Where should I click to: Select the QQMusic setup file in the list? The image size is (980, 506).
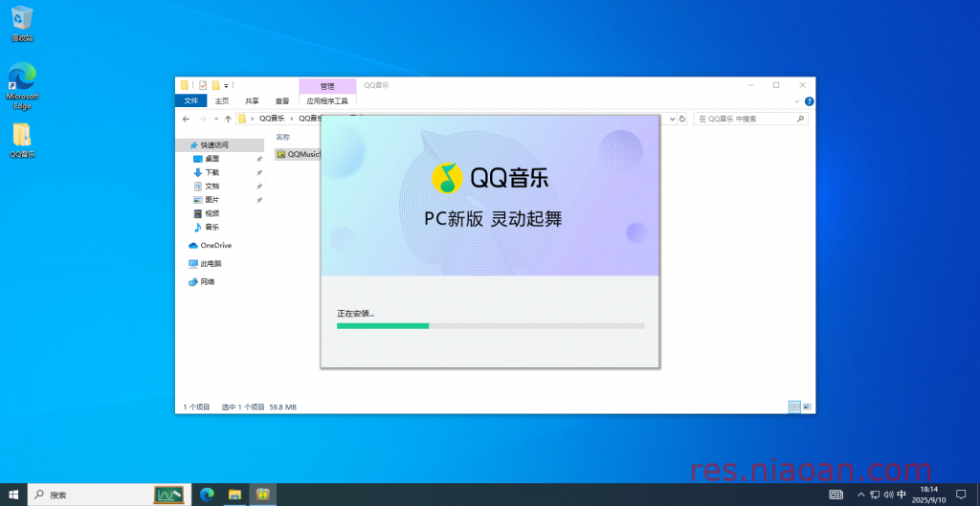tap(299, 154)
